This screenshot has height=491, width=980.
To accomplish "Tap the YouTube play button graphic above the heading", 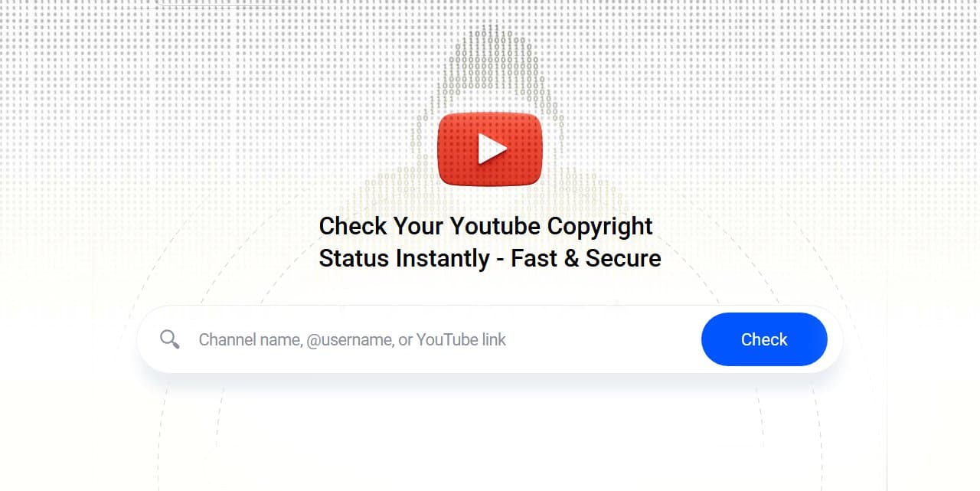I will pos(490,149).
